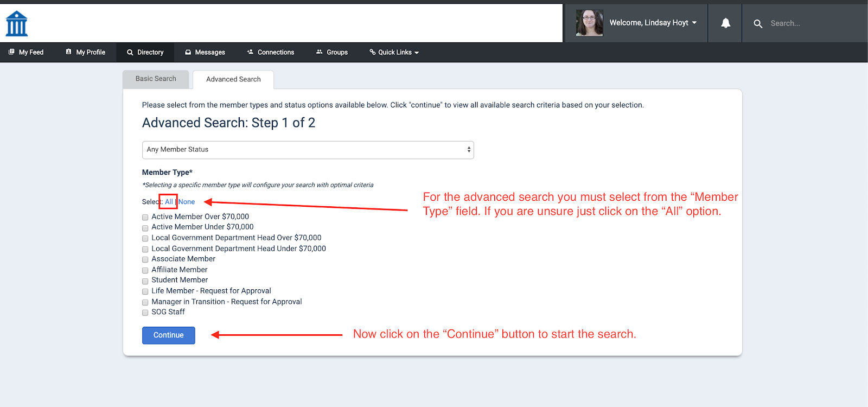Image resolution: width=868 pixels, height=407 pixels.
Task: Click the Advanced Search: Step 1 of 2 heading
Action: (228, 123)
